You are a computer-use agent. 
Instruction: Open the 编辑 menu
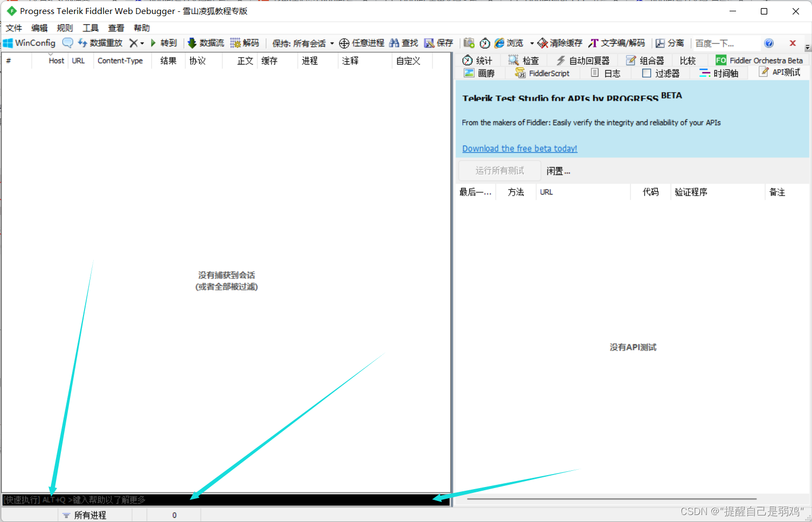39,28
